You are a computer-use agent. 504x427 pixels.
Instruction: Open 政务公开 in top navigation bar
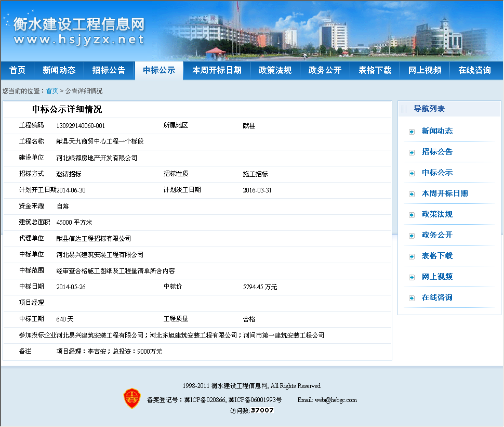pyautogui.click(x=325, y=70)
